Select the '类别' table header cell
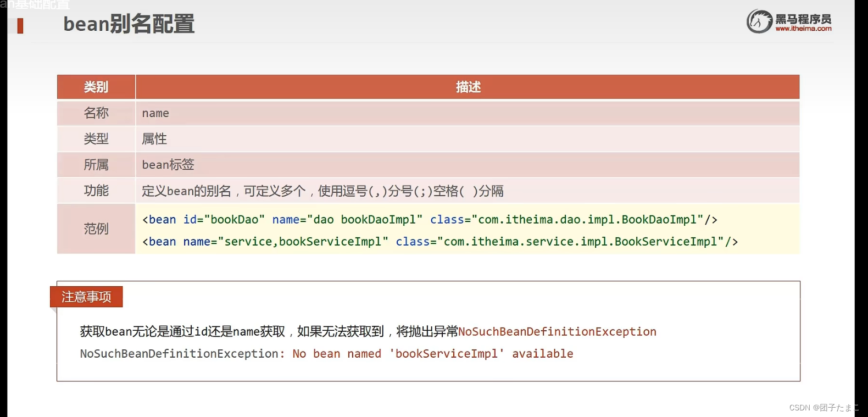Viewport: 868px width, 417px height. click(96, 87)
